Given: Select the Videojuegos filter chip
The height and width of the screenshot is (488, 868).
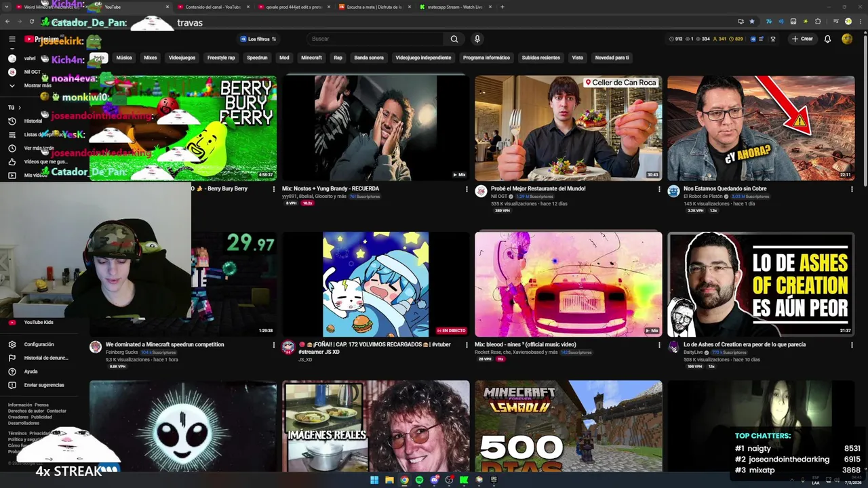Looking at the screenshot, I should click(182, 58).
